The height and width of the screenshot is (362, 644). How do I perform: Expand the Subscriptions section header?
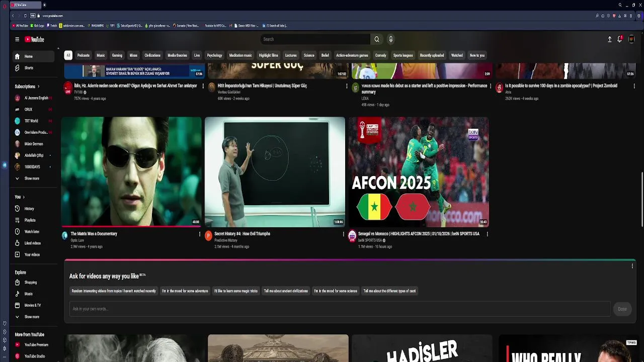[27, 86]
